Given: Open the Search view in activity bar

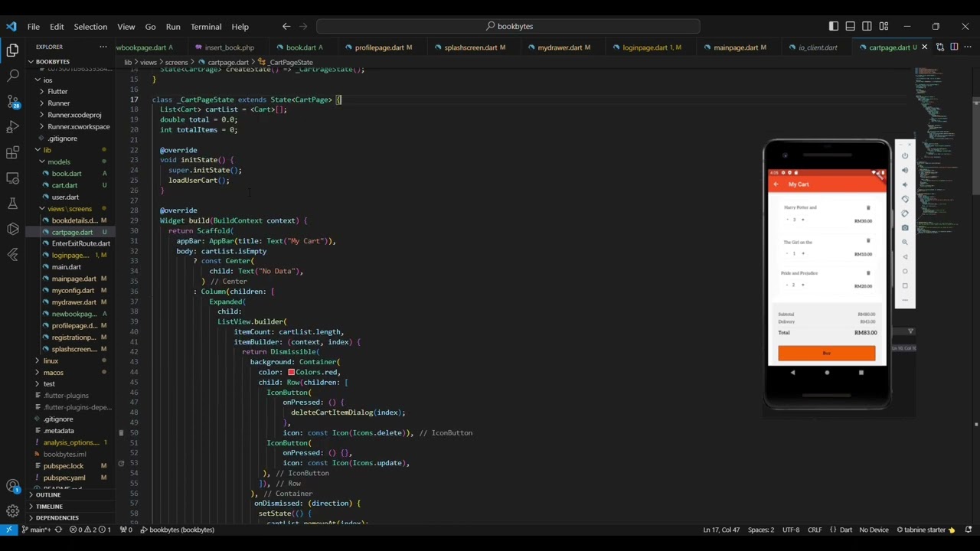Looking at the screenshot, I should tap(12, 76).
